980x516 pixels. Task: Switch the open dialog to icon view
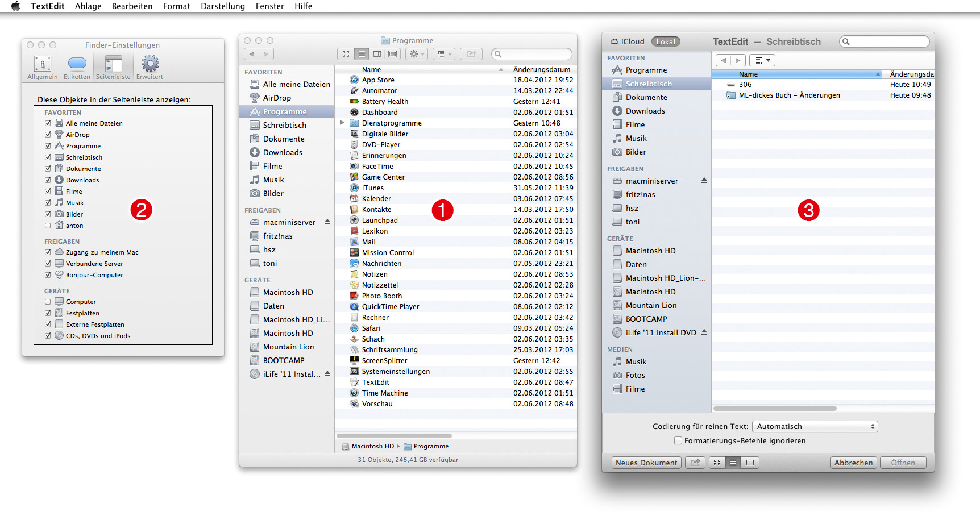click(x=717, y=463)
